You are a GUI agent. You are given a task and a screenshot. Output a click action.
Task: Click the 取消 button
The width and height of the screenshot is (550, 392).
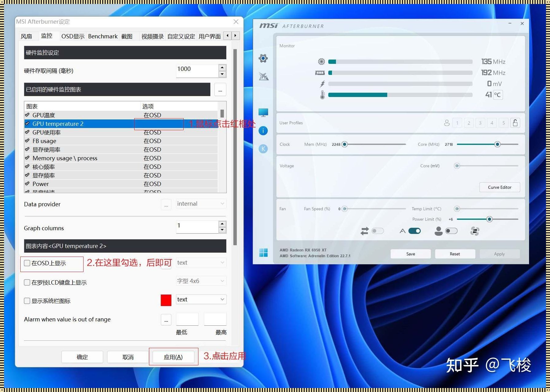[x=128, y=357]
